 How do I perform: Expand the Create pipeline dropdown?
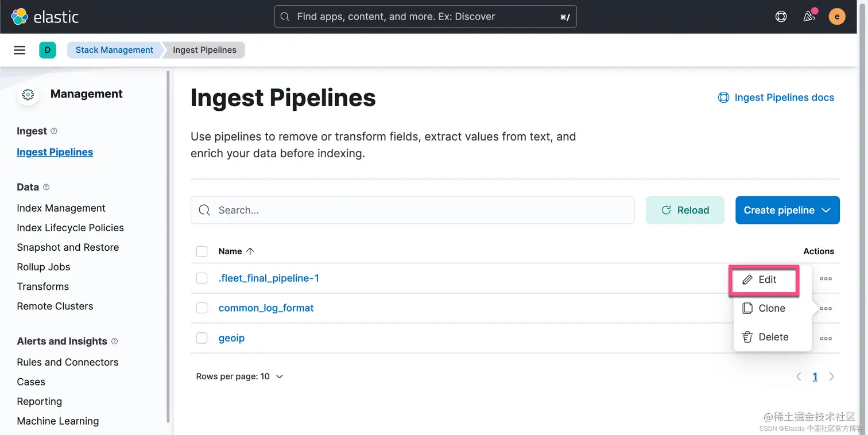tap(787, 210)
